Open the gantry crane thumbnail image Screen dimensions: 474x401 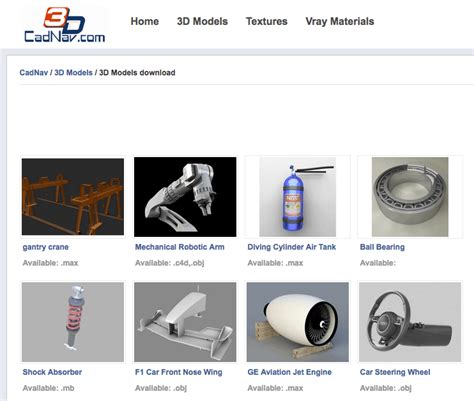tap(73, 197)
